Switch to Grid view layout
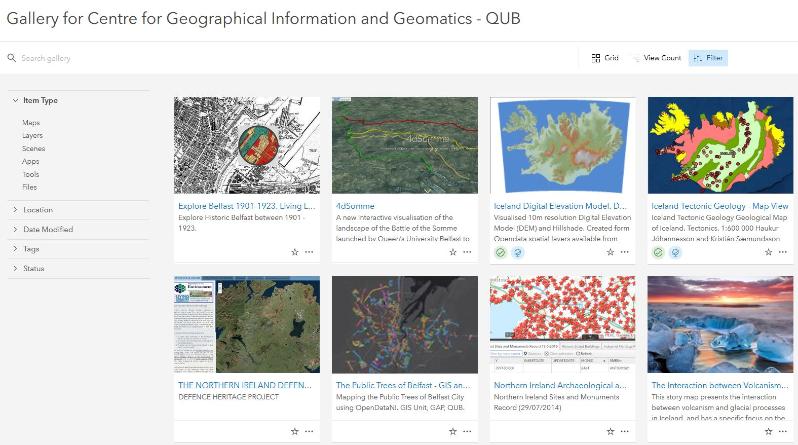This screenshot has height=445, width=798. [x=605, y=58]
